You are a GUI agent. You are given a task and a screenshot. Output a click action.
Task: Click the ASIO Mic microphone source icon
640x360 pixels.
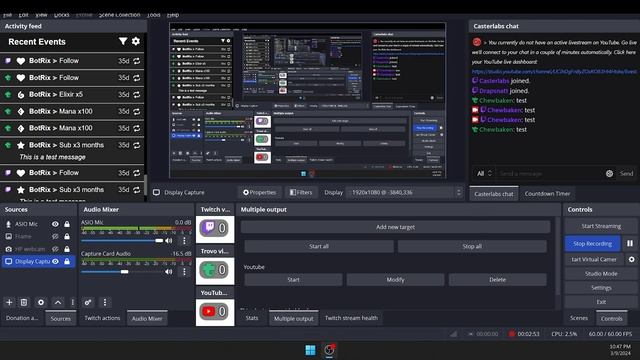(x=8, y=224)
